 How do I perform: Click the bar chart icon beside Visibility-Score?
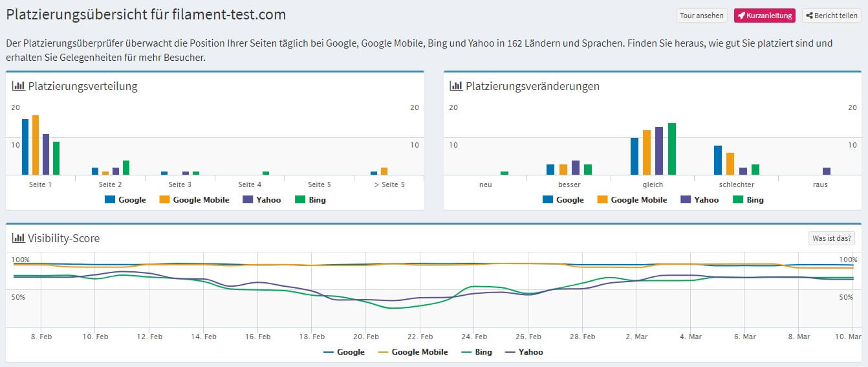(x=18, y=238)
